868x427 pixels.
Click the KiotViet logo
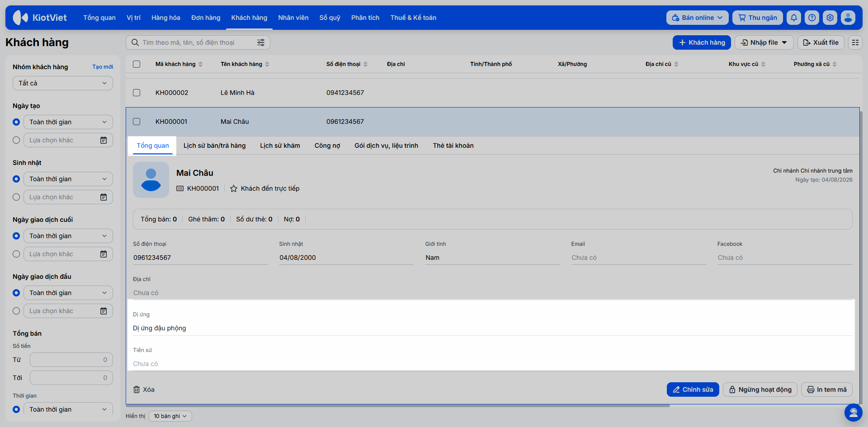[x=40, y=18]
